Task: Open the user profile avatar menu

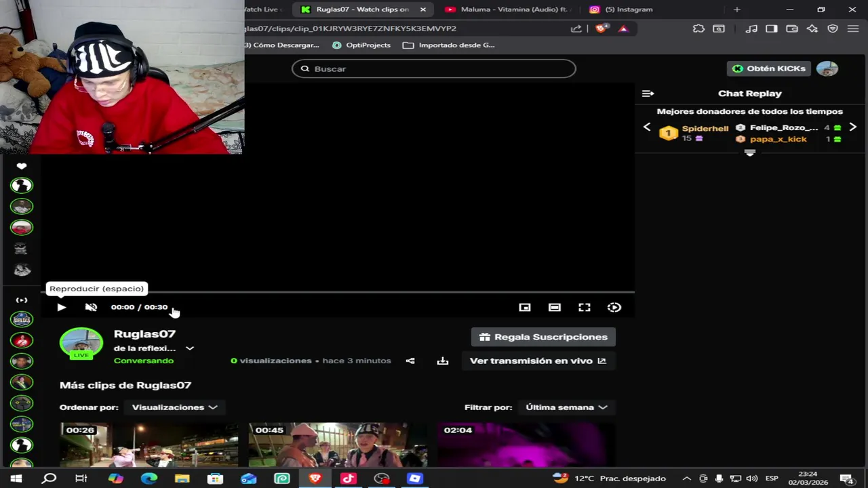Action: click(x=827, y=68)
